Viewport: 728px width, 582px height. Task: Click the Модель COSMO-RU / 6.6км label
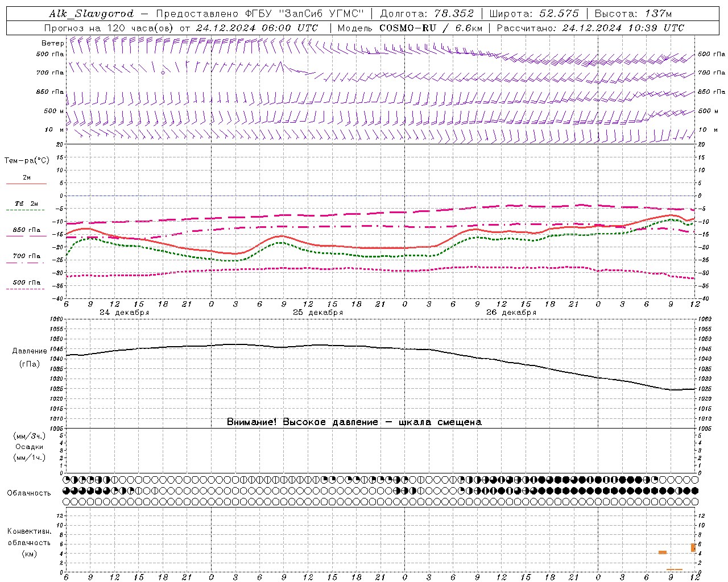click(x=410, y=28)
